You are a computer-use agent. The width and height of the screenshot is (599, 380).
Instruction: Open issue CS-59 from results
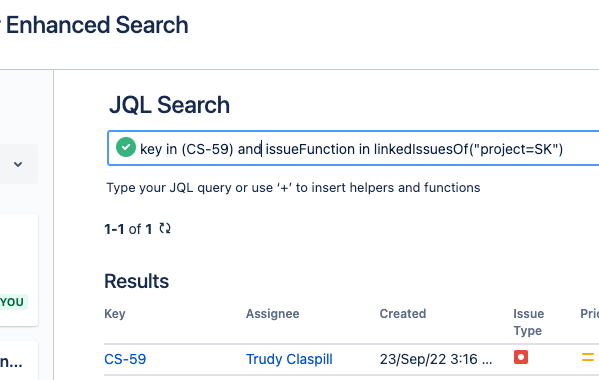pos(125,359)
